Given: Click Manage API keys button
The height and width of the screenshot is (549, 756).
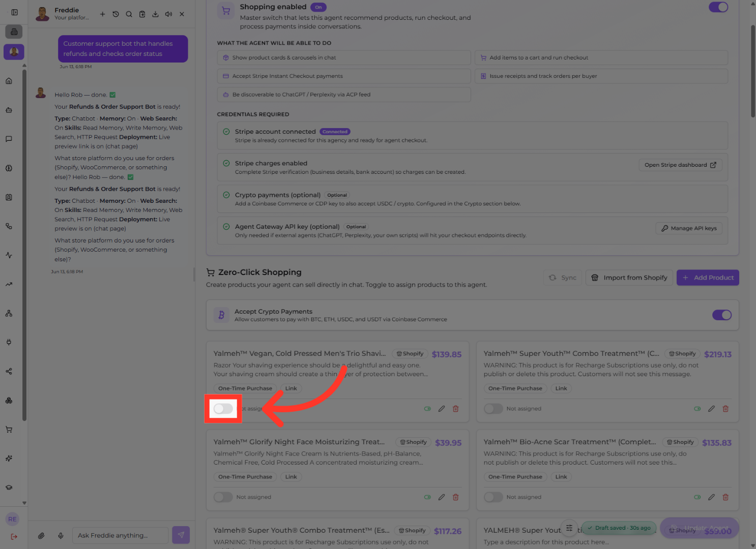Looking at the screenshot, I should coord(689,228).
